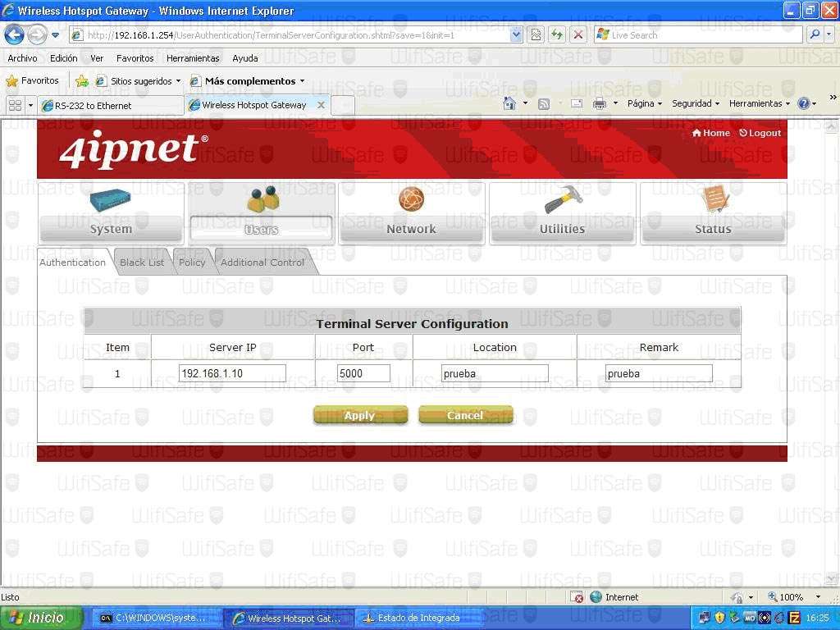Click the Stop loading X icon

578,35
